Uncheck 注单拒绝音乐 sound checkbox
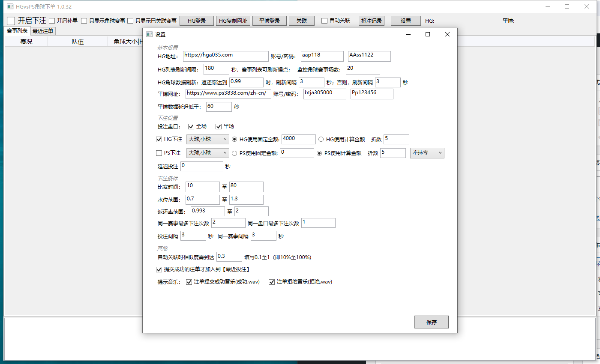Image resolution: width=600 pixels, height=364 pixels. point(272,282)
